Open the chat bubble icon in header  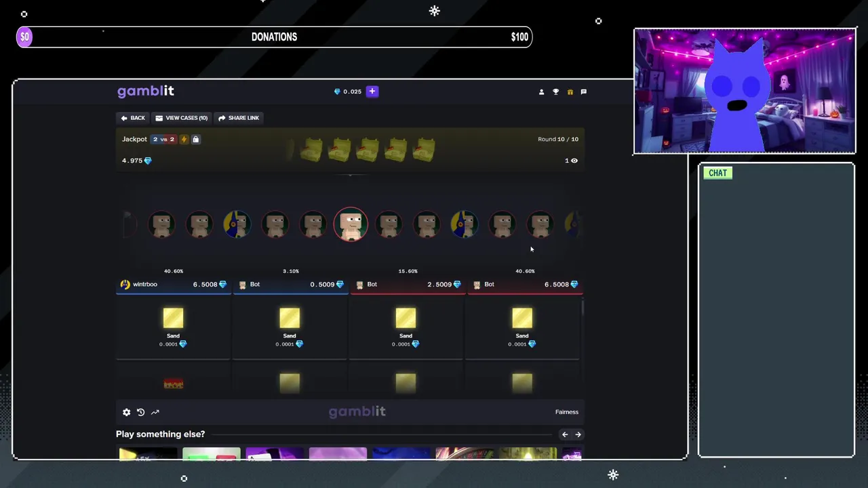(583, 92)
